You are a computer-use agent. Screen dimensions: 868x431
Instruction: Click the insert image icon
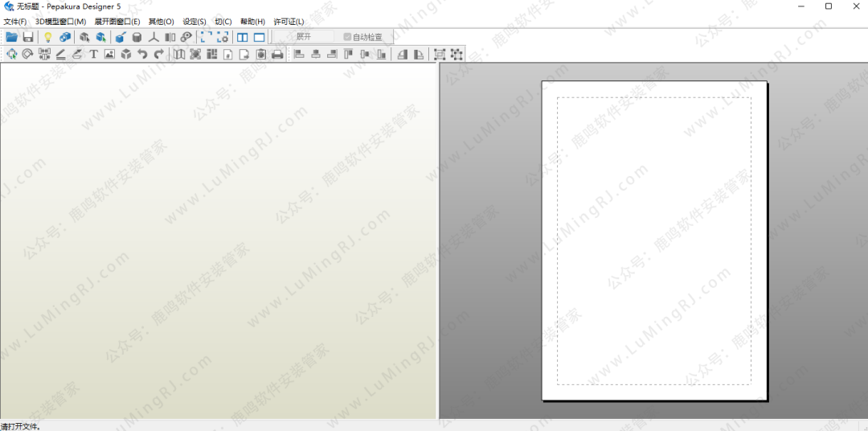pos(109,55)
